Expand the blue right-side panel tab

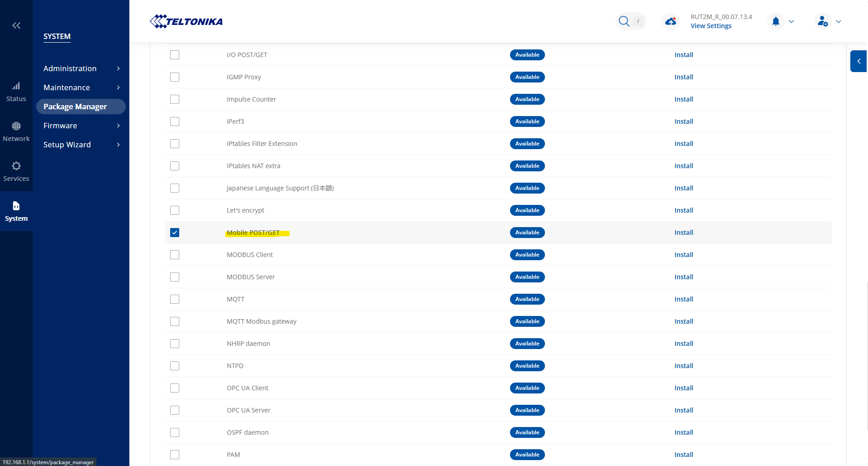858,61
